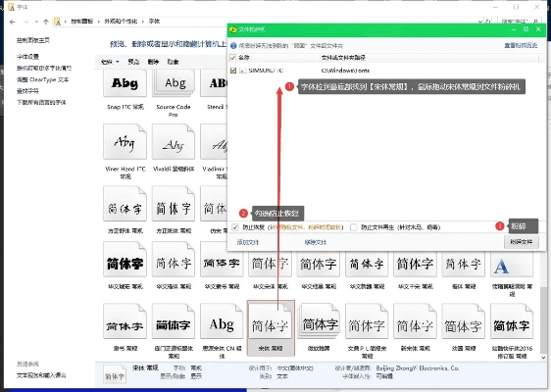Click the Snap ITC font icon
Viewport: 551px width, 392px height.
(x=125, y=83)
